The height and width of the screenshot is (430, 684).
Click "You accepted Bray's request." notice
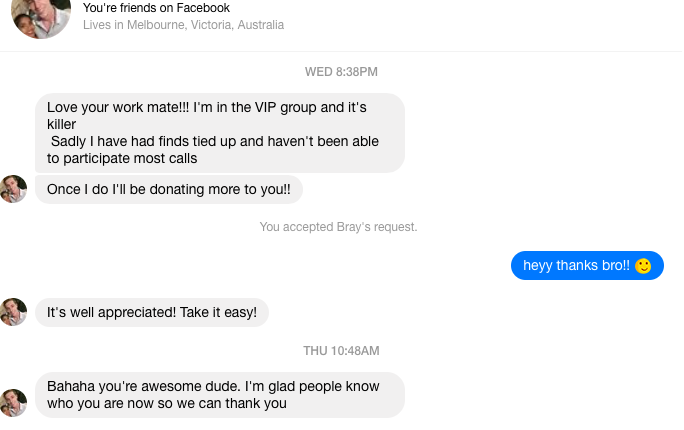coord(338,227)
